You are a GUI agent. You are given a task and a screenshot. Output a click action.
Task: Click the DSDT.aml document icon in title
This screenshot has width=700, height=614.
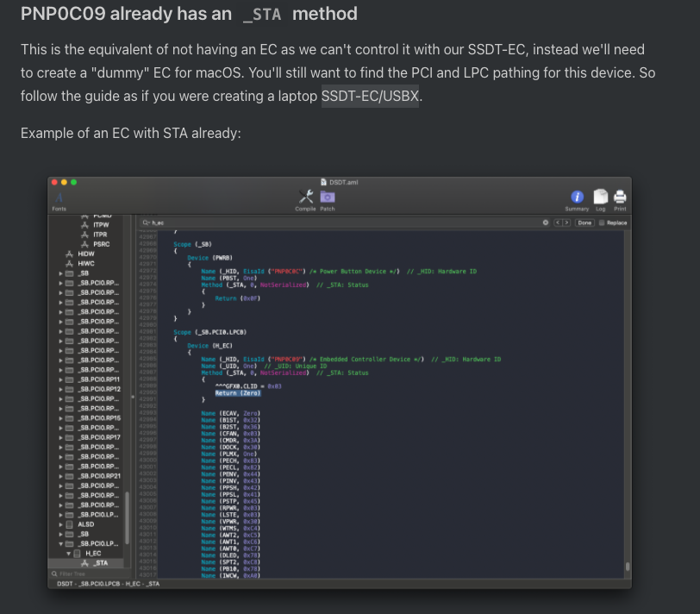323,182
